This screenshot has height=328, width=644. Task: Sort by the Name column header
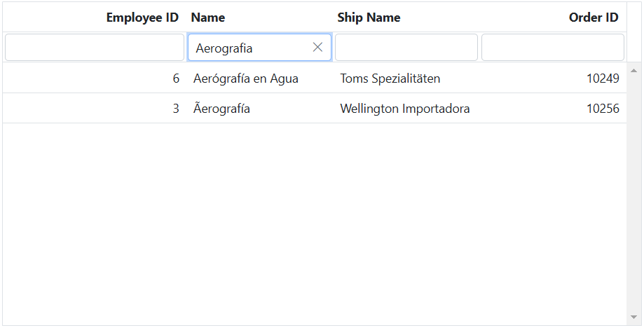[208, 18]
